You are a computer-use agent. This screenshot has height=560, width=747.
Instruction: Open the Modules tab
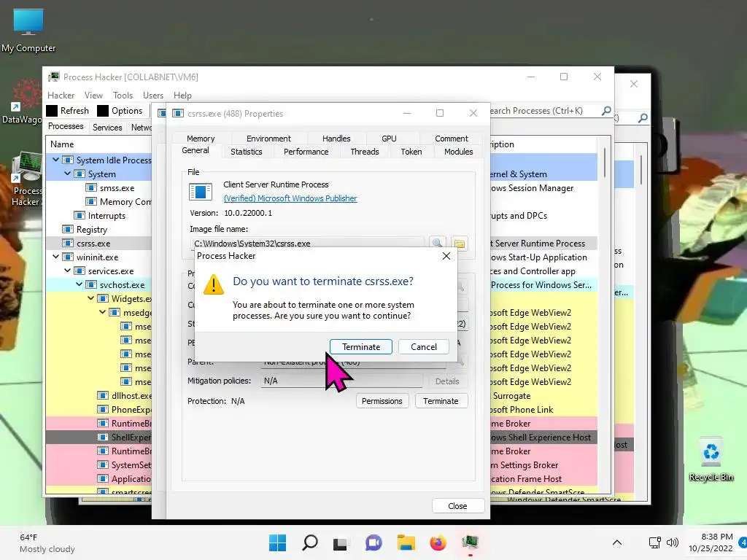tap(458, 152)
